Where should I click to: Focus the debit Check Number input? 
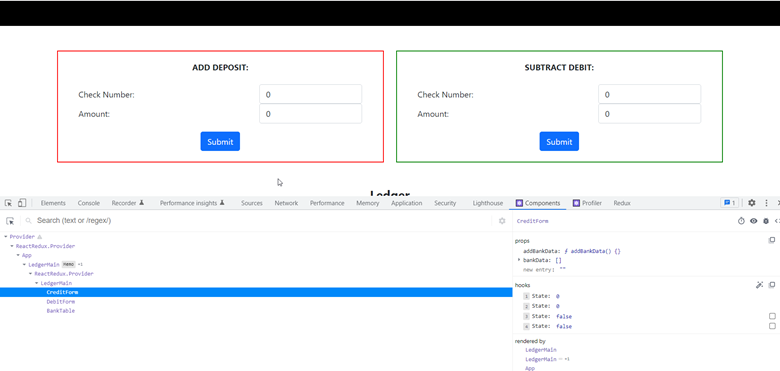[x=650, y=94]
